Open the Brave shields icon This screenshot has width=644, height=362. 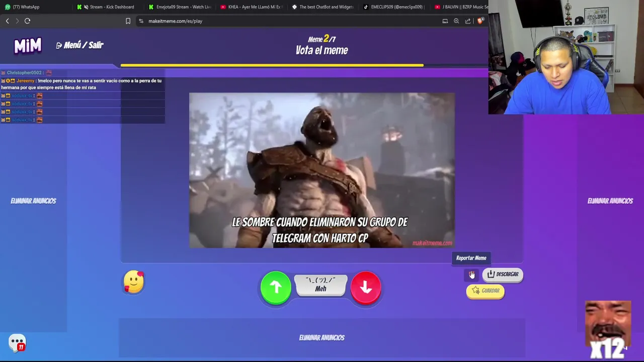point(480,21)
